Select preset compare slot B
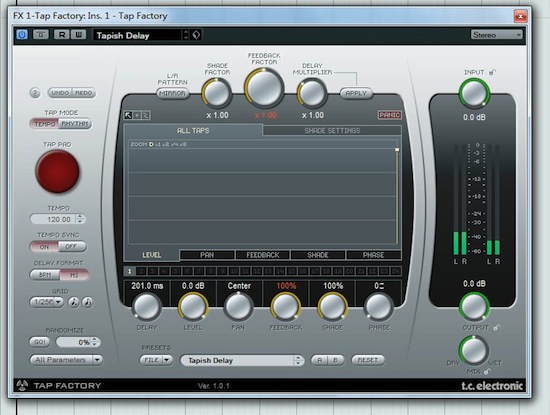550x415 pixels. coord(336,360)
